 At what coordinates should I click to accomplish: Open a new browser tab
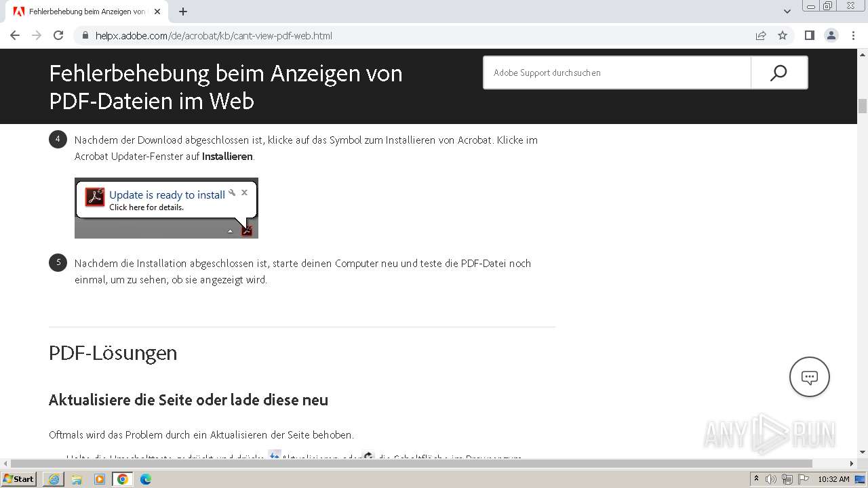tap(183, 12)
